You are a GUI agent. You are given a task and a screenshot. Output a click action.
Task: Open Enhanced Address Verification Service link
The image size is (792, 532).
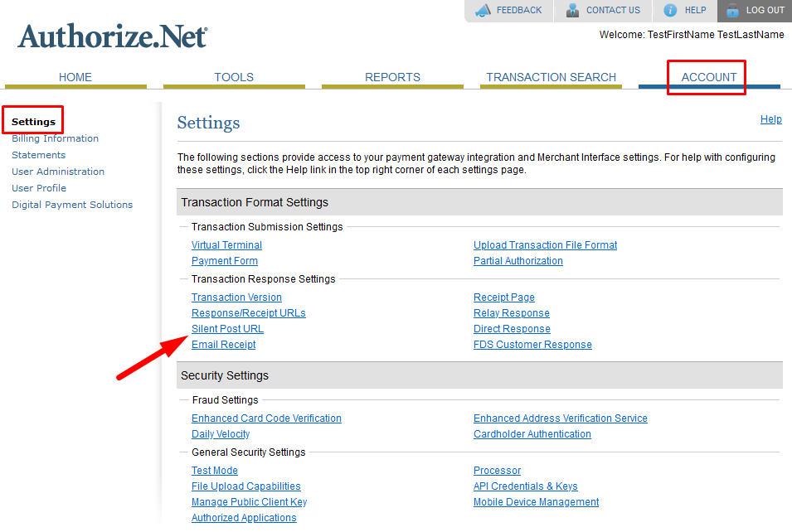coord(560,418)
